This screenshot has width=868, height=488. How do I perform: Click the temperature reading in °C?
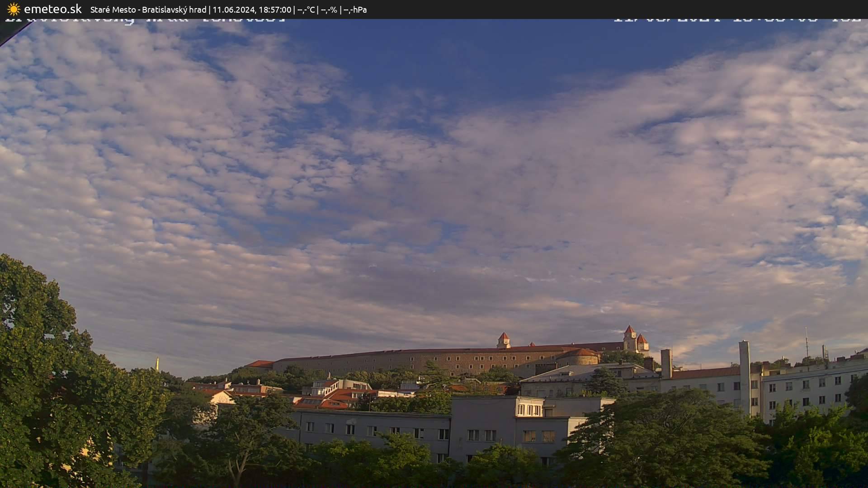[306, 9]
